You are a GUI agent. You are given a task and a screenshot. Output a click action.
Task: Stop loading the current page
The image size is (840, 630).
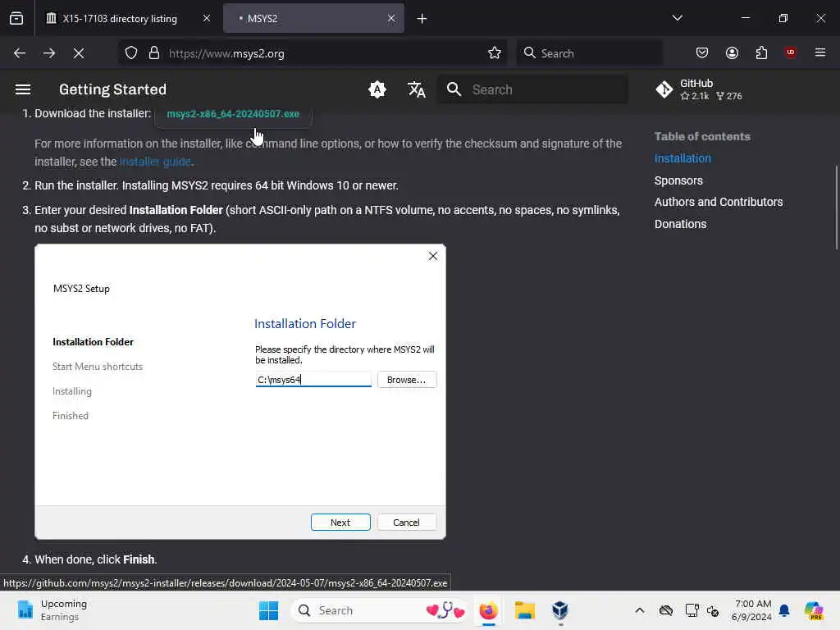pos(79,53)
